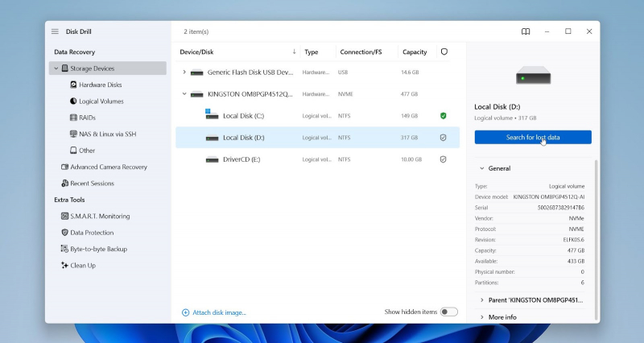Sort by Type column header
The image size is (644, 343).
click(x=312, y=52)
